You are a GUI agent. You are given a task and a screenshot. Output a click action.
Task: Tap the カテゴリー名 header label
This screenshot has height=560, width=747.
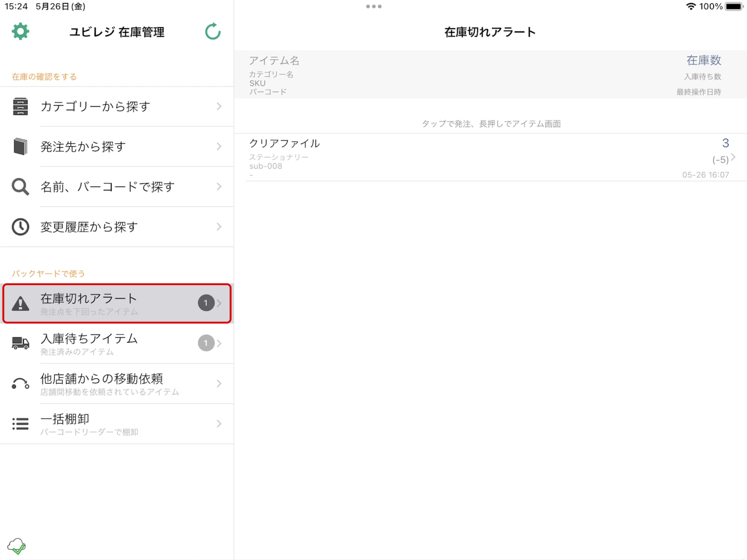click(271, 74)
